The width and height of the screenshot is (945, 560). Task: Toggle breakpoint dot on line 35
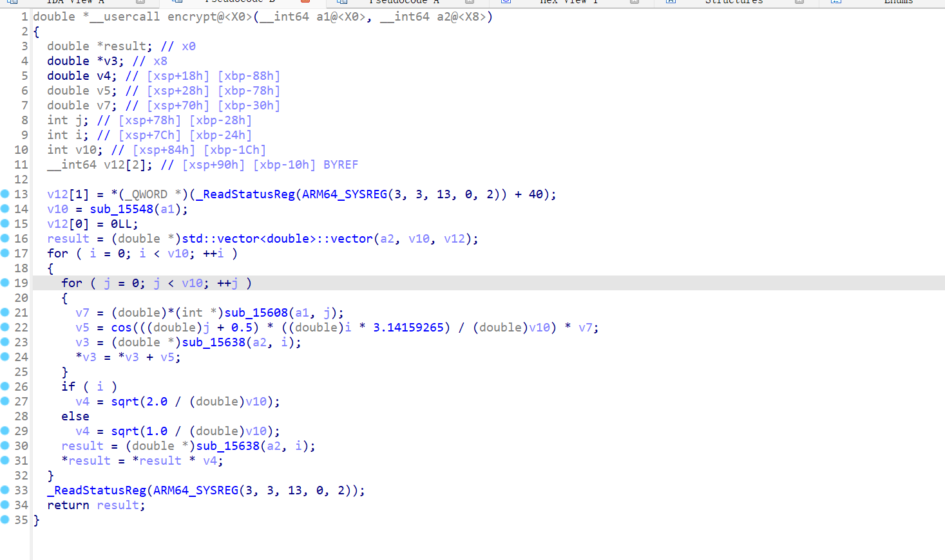[5, 519]
